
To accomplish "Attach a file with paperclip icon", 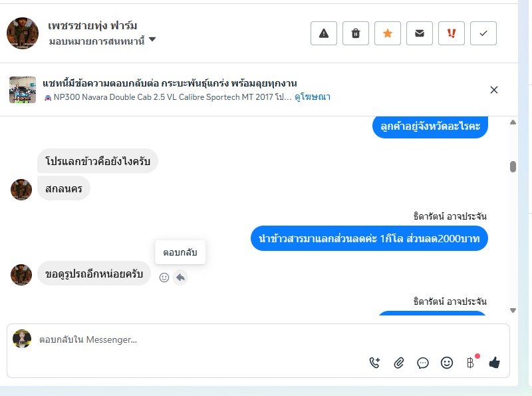I will 399,363.
